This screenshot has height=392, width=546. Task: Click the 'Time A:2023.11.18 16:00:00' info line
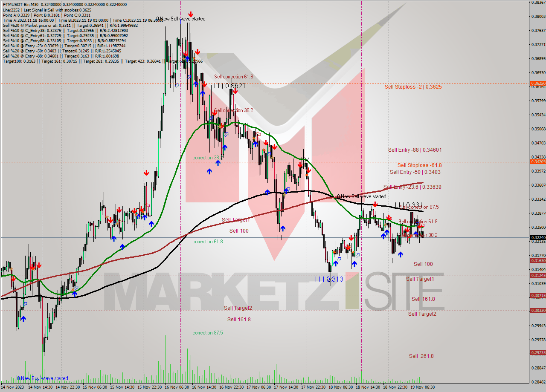[83, 20]
